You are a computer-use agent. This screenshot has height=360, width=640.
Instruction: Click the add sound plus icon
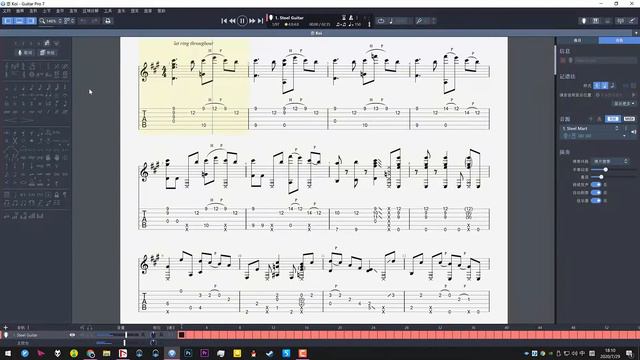click(590, 119)
